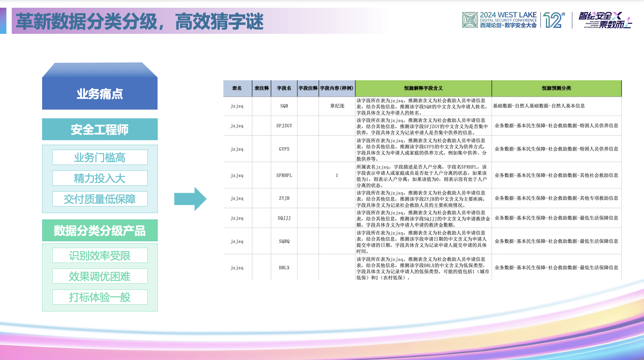This screenshot has width=644, height=360.
Task: Click the sample value 章纪连 cell
Action: [337, 106]
